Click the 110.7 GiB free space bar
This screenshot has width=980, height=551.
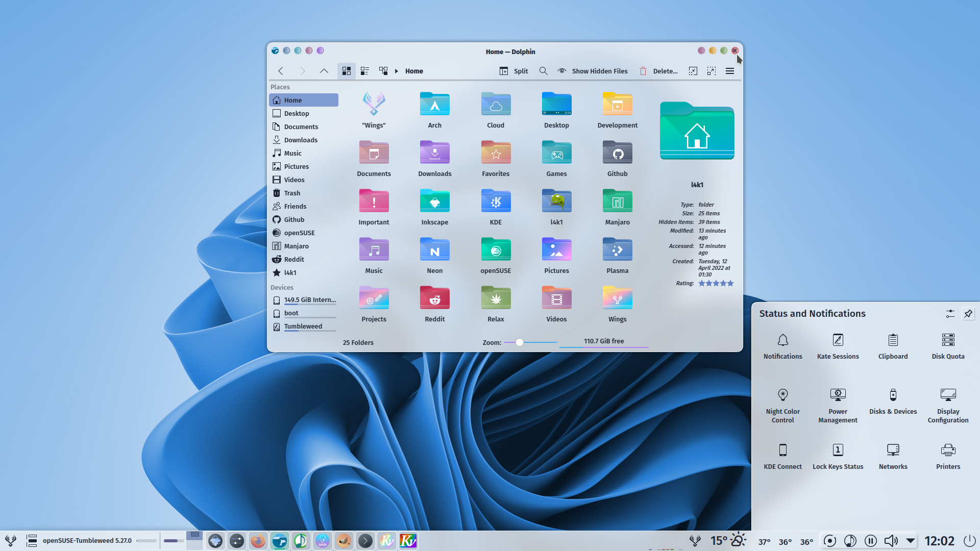[604, 342]
